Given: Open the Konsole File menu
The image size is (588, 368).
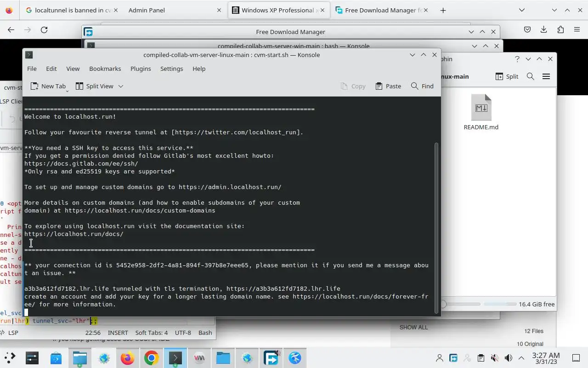Looking at the screenshot, I should point(32,69).
